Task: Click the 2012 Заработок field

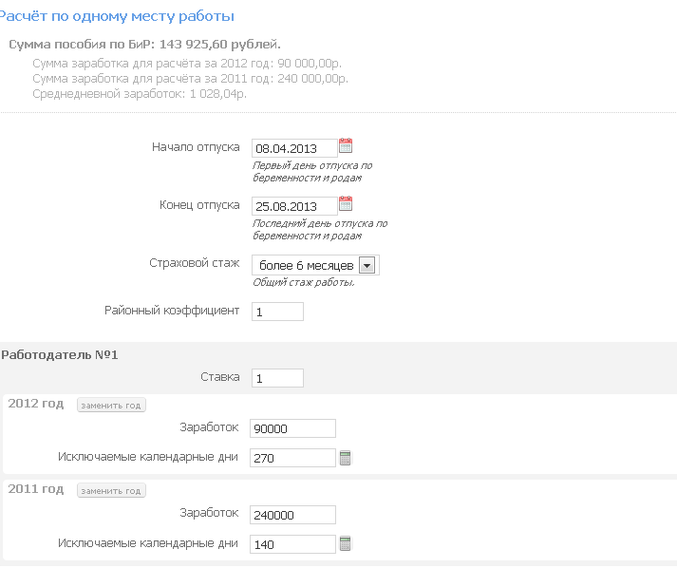Action: click(x=293, y=429)
